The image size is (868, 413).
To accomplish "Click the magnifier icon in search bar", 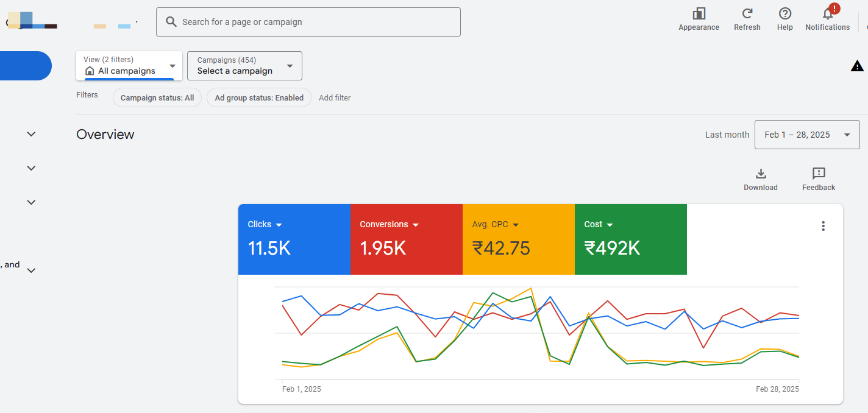I will (x=171, y=22).
